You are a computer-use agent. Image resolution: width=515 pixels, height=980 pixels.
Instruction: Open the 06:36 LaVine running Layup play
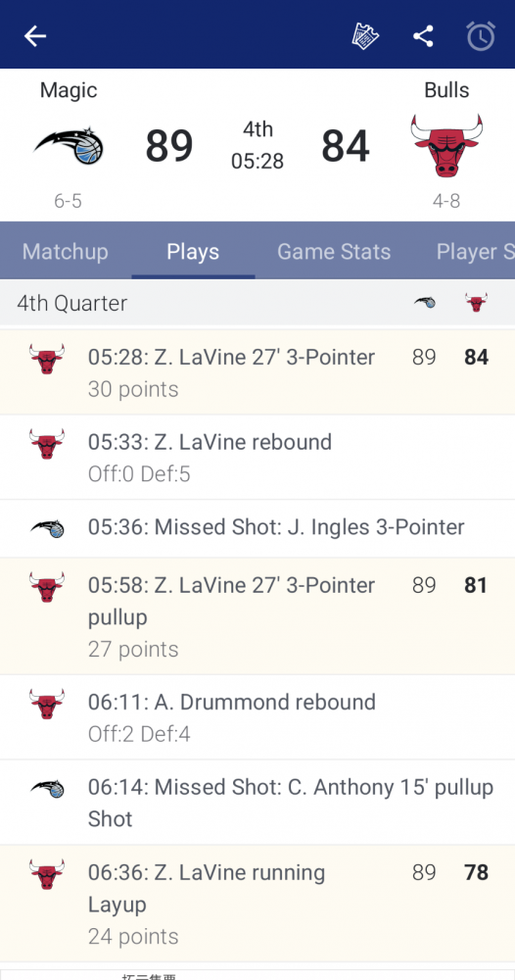tap(257, 904)
